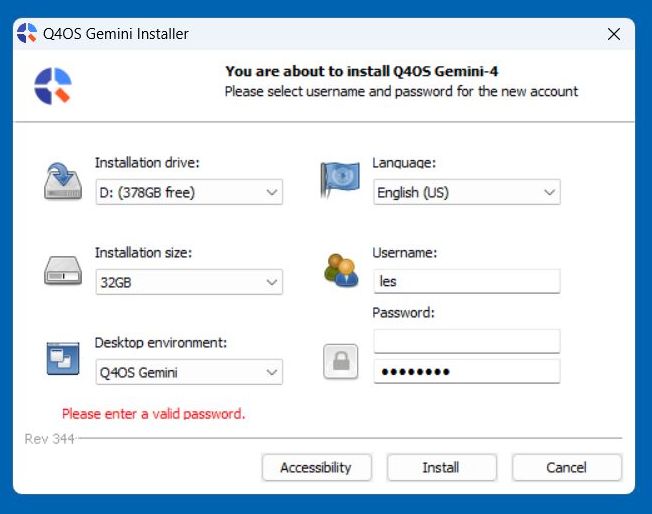Open the Installation size dropdown showing 32GB
This screenshot has width=652, height=514.
189,282
